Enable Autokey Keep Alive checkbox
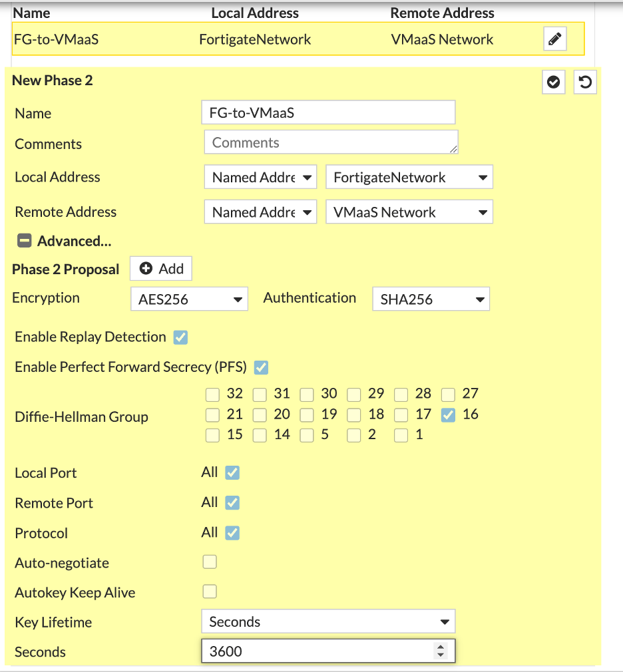This screenshot has width=623, height=672. [210, 592]
